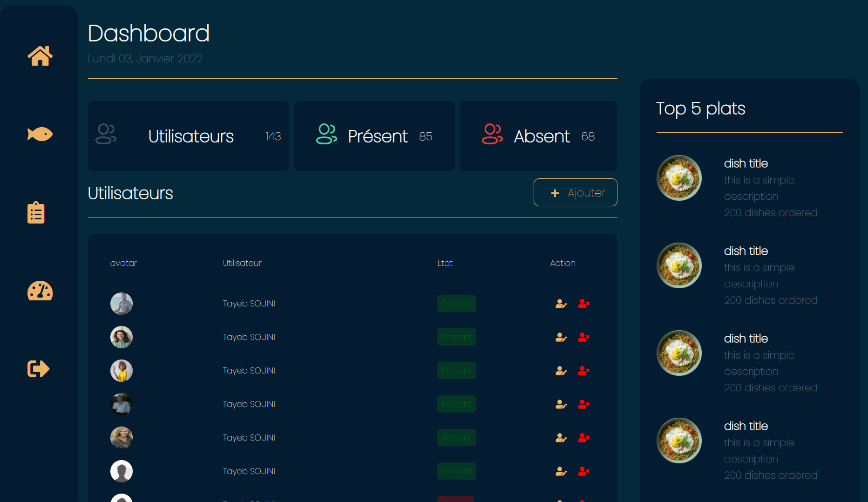This screenshot has height=502, width=868.
Task: Select the Absent 68 stat card
Action: click(x=538, y=136)
